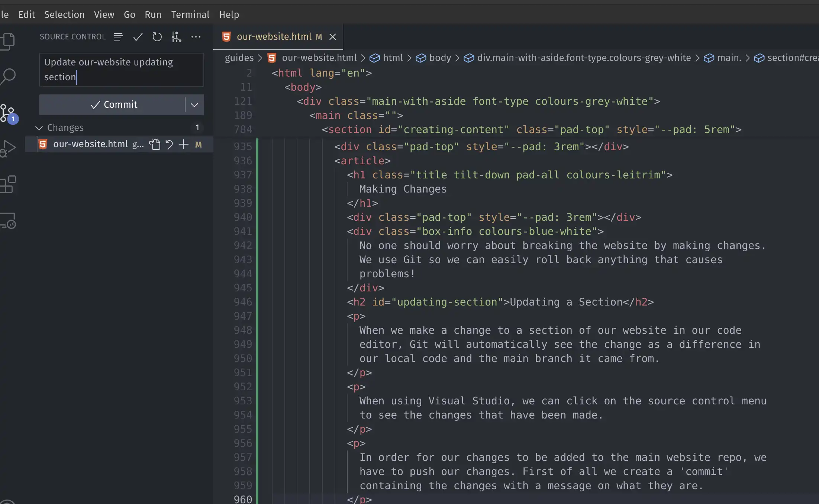Click sticky section id="creating-content" line
The width and height of the screenshot is (819, 504).
(x=532, y=130)
